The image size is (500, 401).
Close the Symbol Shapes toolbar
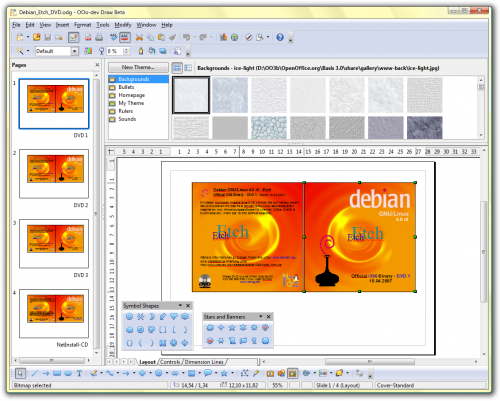[x=188, y=305]
